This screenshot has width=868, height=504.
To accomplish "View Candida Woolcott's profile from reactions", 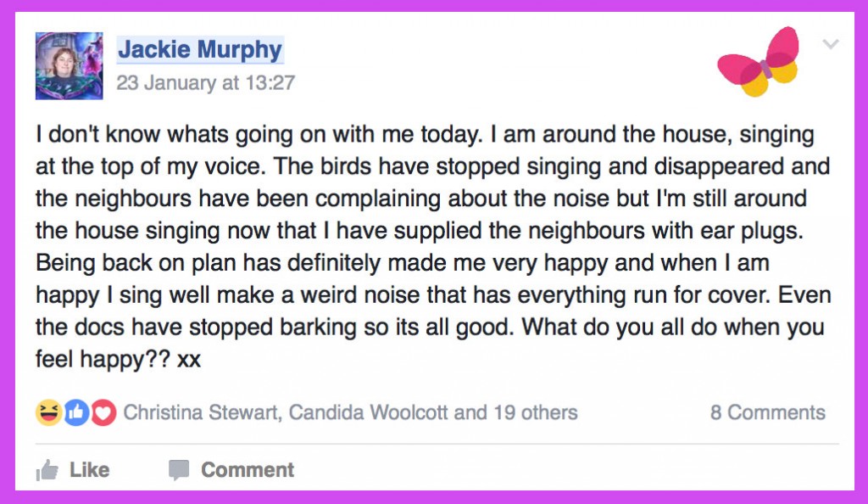I will [x=368, y=412].
